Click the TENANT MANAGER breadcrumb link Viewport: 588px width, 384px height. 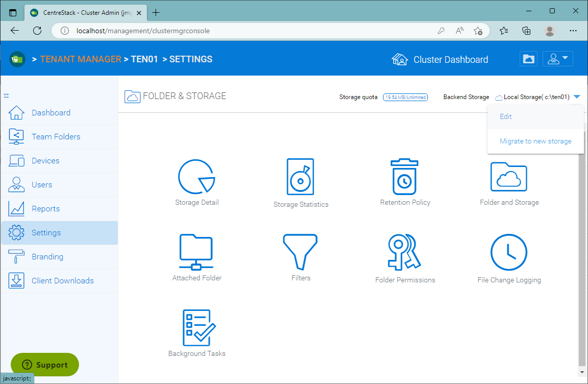coord(81,59)
